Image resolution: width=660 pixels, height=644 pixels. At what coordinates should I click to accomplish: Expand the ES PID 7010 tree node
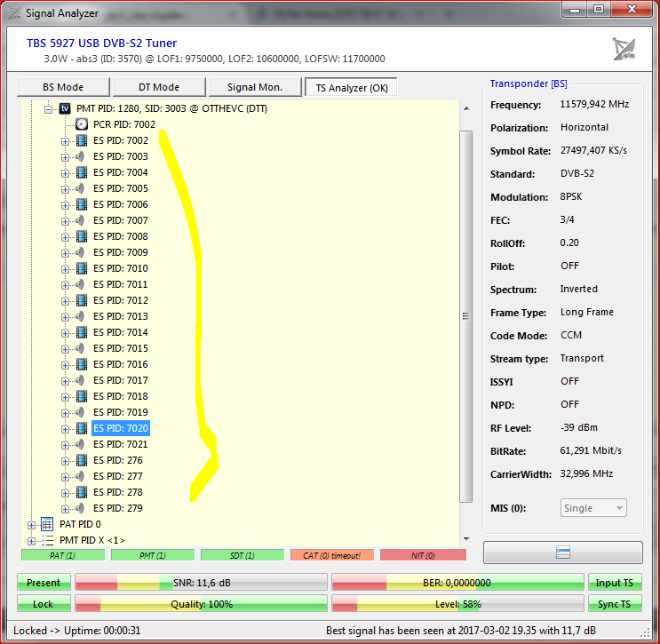(x=65, y=268)
